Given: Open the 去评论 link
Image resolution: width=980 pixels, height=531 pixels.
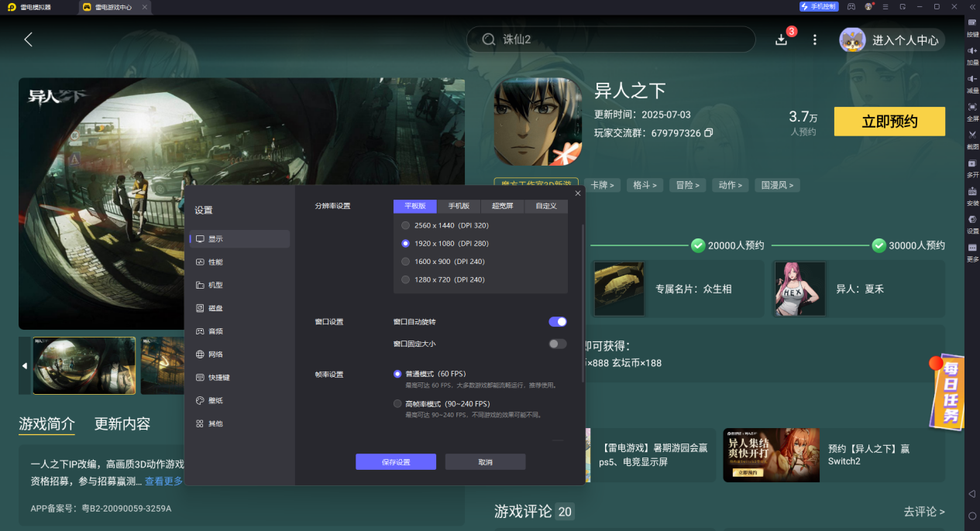Looking at the screenshot, I should click(924, 512).
